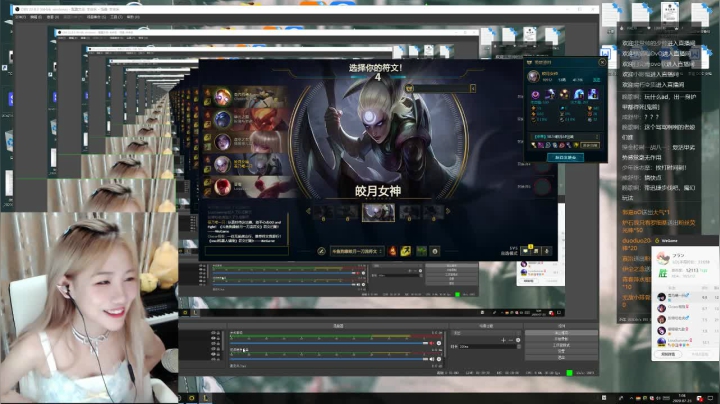Viewport: 720px width, 404px height.
Task: Open scene transition properties gear
Action: point(518,340)
